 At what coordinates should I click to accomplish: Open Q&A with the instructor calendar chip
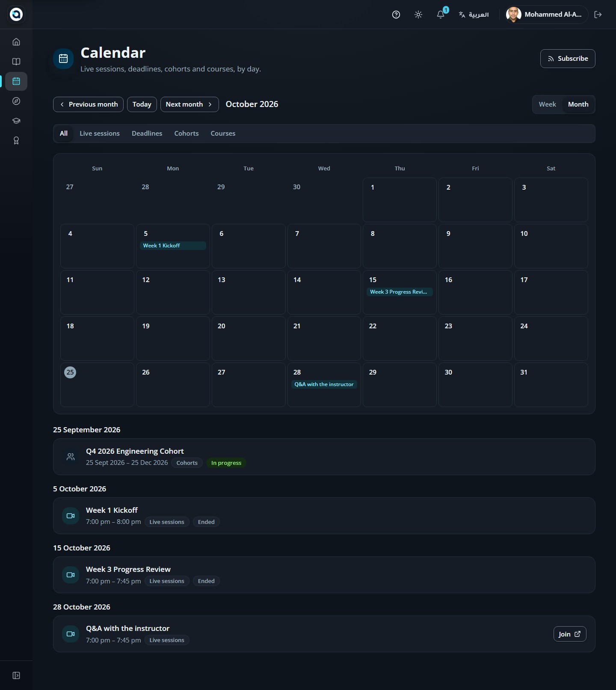click(324, 384)
